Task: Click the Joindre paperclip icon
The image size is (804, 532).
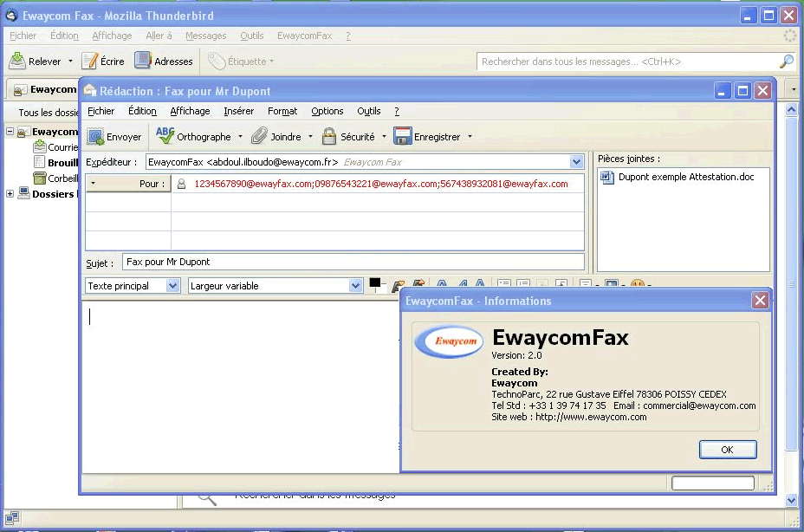Action: [x=259, y=136]
